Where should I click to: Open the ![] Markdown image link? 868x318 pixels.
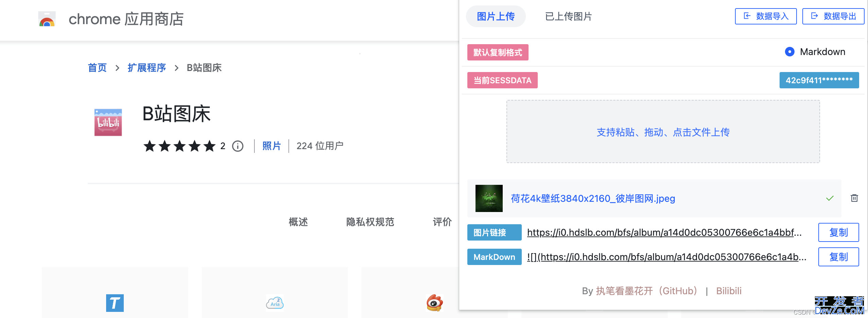[x=667, y=257]
